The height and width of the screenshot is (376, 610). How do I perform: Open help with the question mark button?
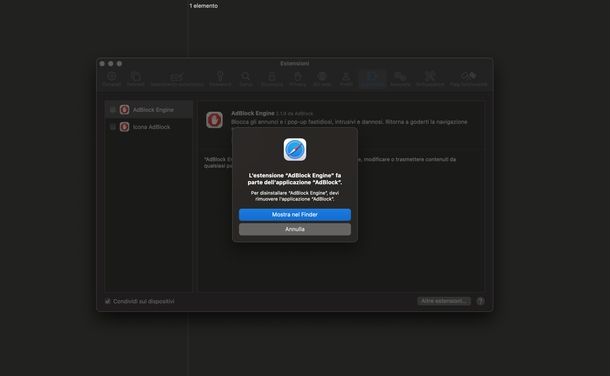480,301
